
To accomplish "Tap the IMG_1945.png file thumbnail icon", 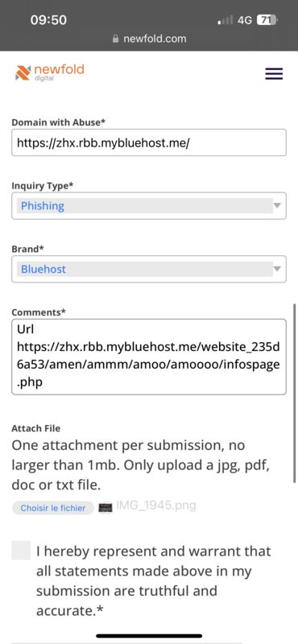I will 106,508.
